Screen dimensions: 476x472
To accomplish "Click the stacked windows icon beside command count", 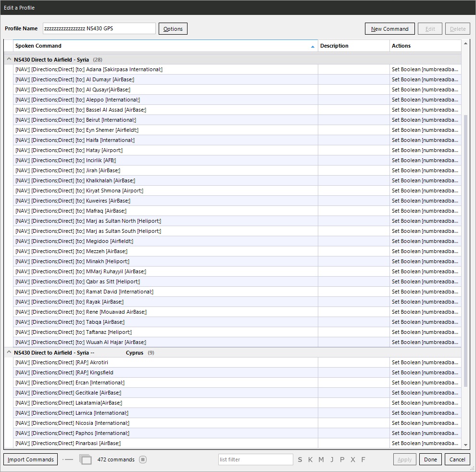I will tap(86, 459).
